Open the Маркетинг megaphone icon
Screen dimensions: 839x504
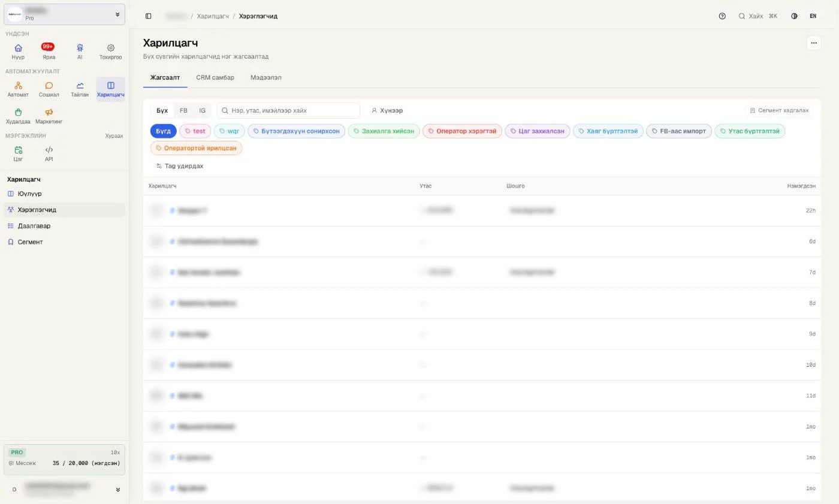pyautogui.click(x=49, y=116)
